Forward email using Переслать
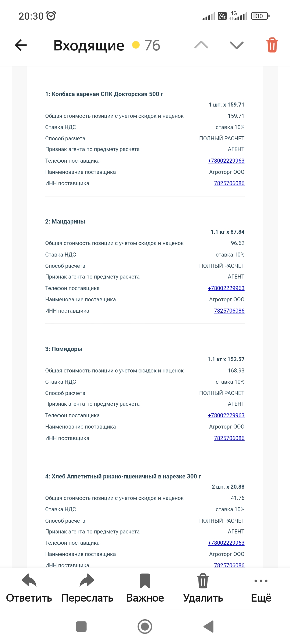The height and width of the screenshot is (644, 290). pyautogui.click(x=87, y=588)
